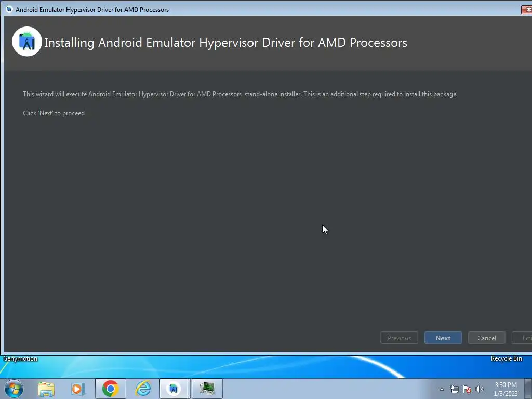Open the Windows Start menu orb
The image size is (532, 399).
[14, 389]
